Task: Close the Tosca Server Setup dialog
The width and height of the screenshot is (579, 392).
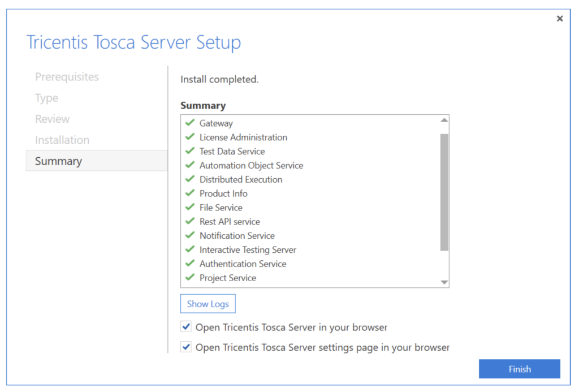Action: point(560,19)
